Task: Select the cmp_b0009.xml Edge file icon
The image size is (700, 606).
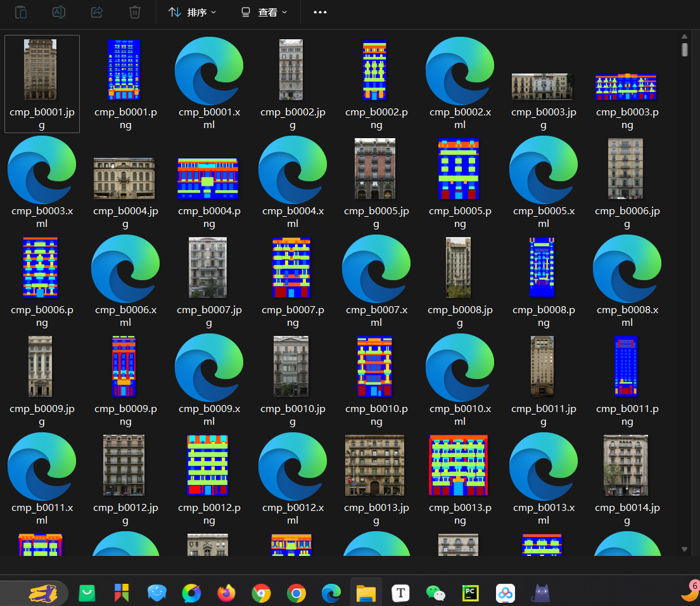Action: coord(209,368)
